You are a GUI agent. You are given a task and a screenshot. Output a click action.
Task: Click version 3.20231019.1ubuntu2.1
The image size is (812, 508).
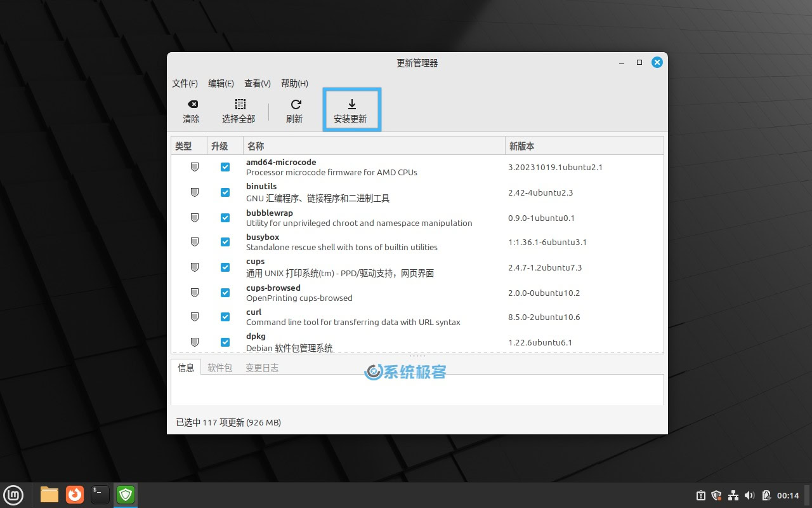pyautogui.click(x=555, y=168)
